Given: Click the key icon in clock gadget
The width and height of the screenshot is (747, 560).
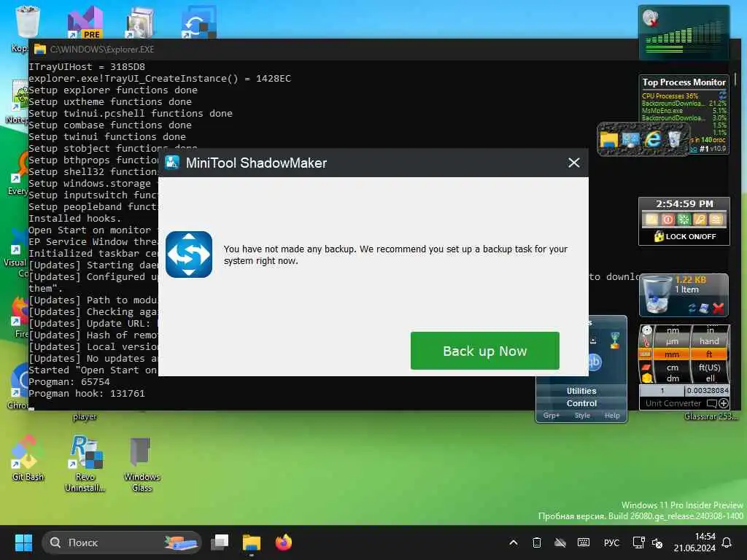Looking at the screenshot, I should (700, 219).
